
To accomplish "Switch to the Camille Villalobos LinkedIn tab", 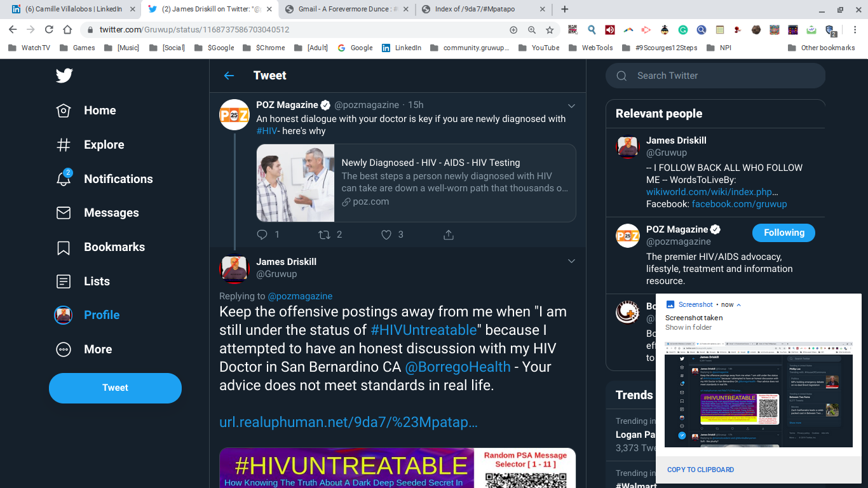I will click(73, 10).
